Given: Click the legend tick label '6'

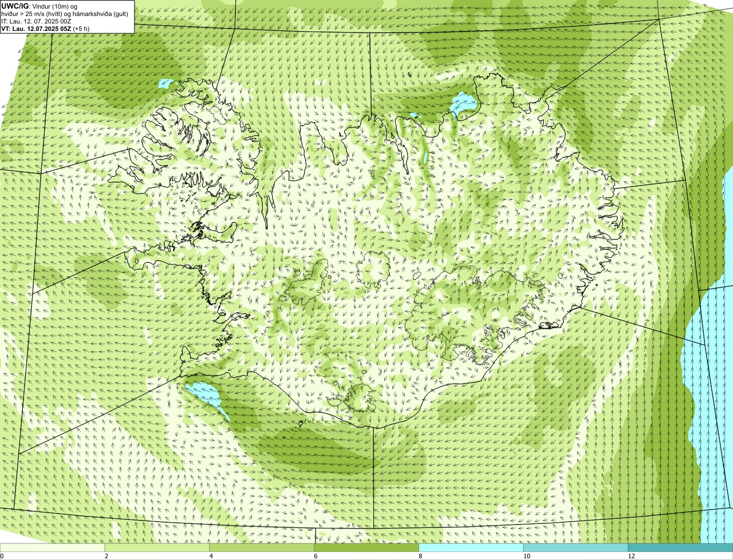Looking at the screenshot, I should point(316,556).
